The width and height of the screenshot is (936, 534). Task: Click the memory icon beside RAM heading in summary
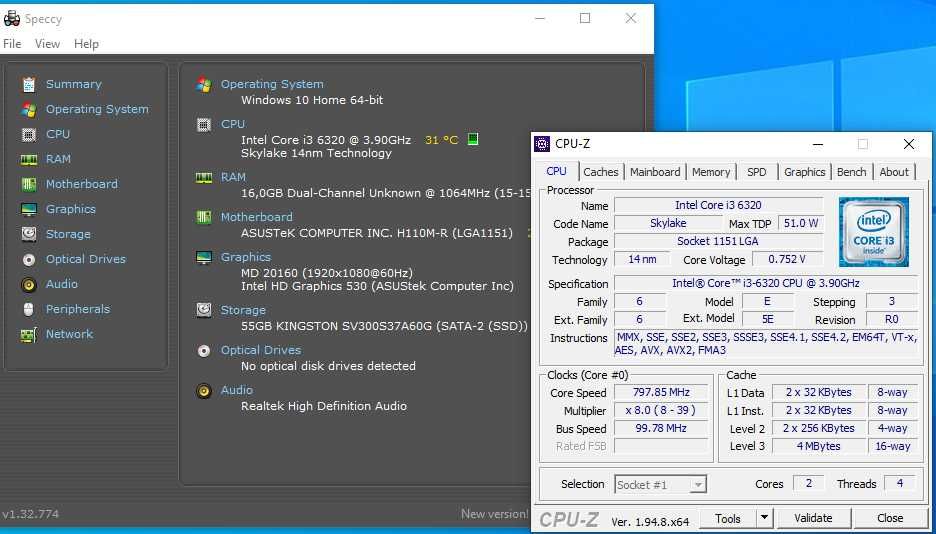pos(204,178)
